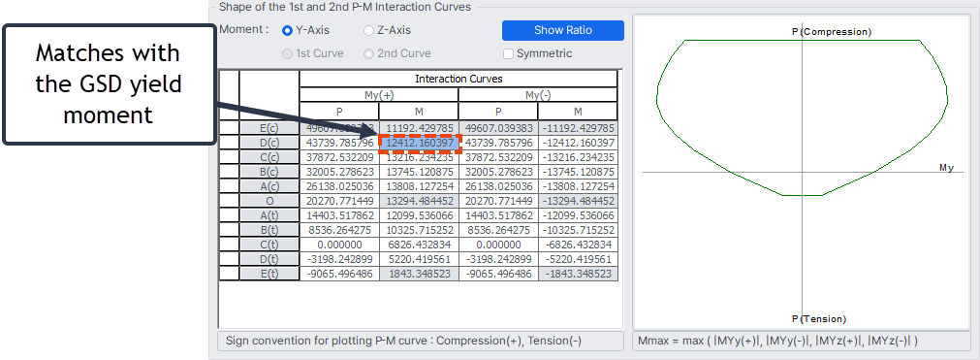Click the B(t) row label
The image size is (980, 360).
pos(269,230)
